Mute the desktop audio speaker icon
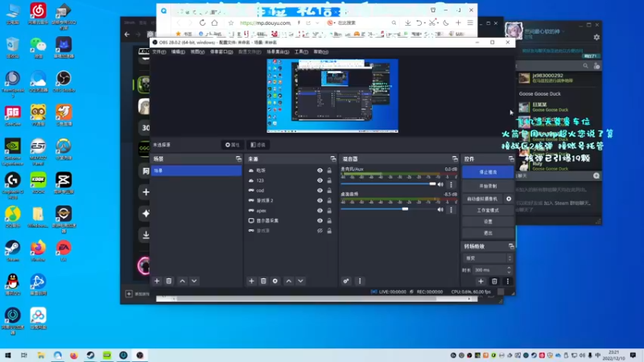 [x=440, y=209]
